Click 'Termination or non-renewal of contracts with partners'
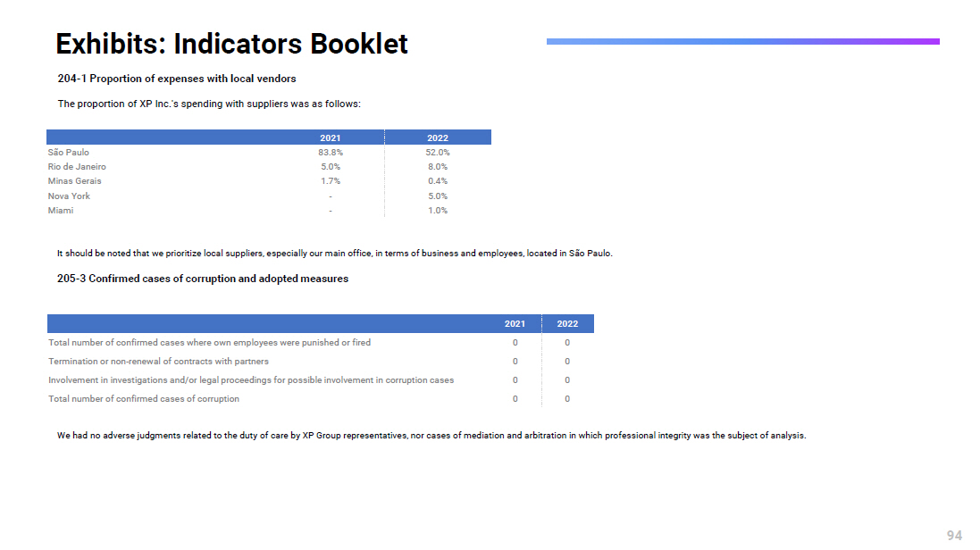Screen dimensions: 980x550 coord(158,362)
